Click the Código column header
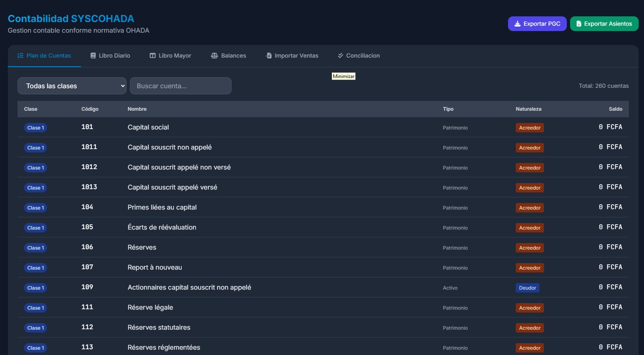The image size is (644, 355). [90, 109]
